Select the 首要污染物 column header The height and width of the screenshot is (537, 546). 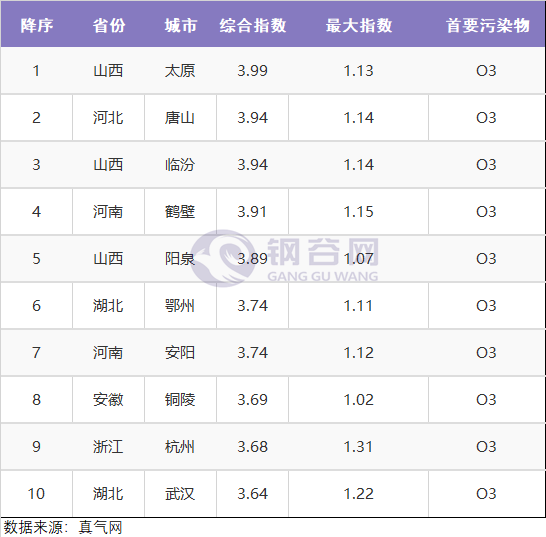click(x=488, y=25)
